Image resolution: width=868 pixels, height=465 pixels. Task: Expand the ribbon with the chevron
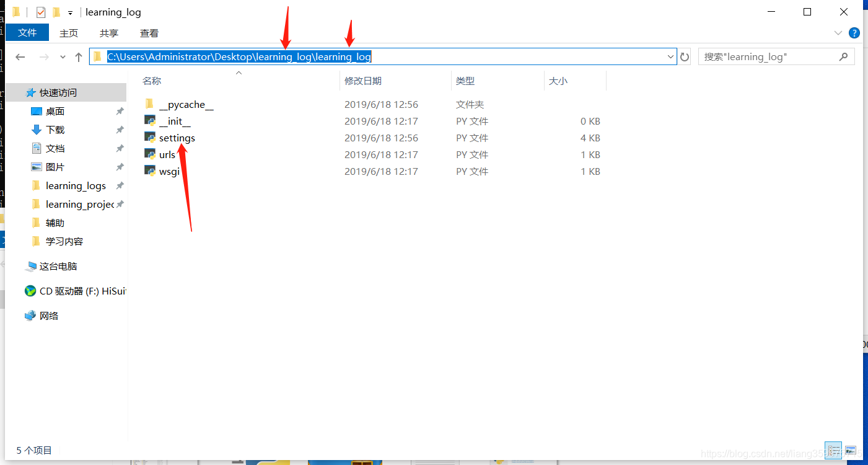pos(838,33)
